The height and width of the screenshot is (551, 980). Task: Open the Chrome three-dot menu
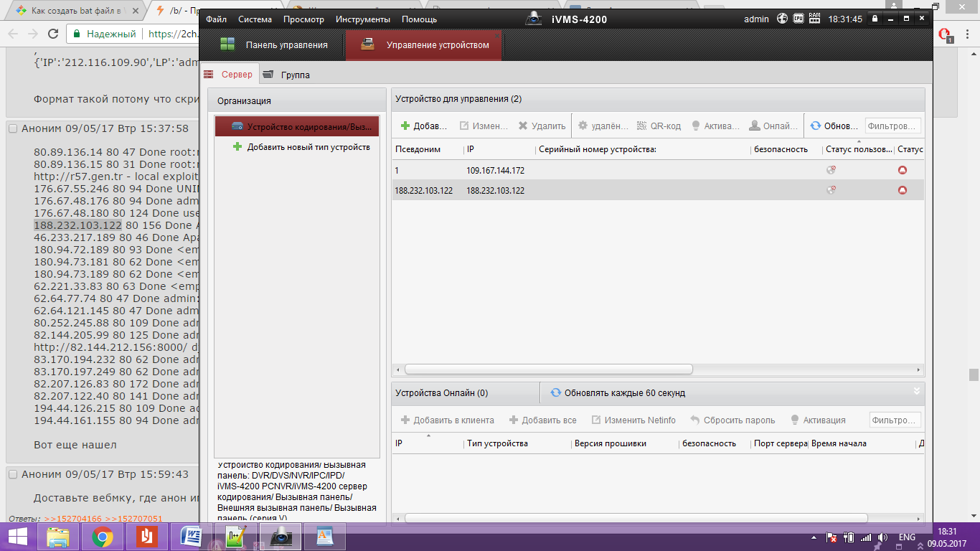967,34
